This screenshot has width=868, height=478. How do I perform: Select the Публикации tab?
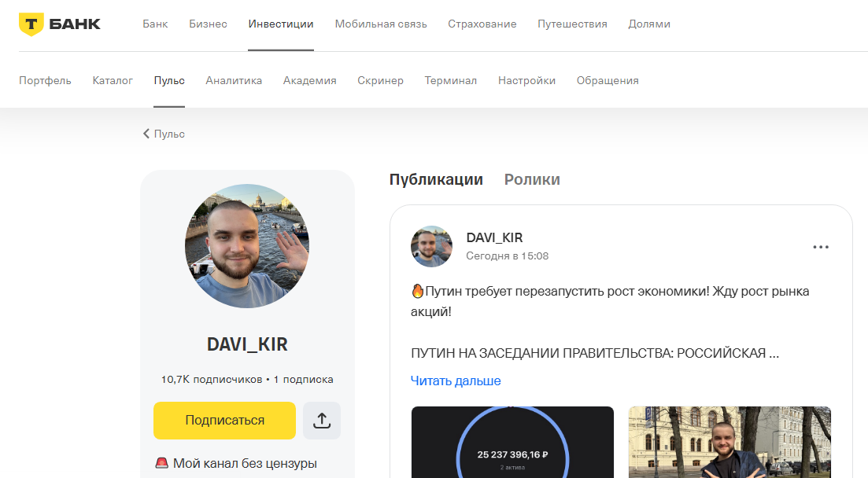coord(436,180)
